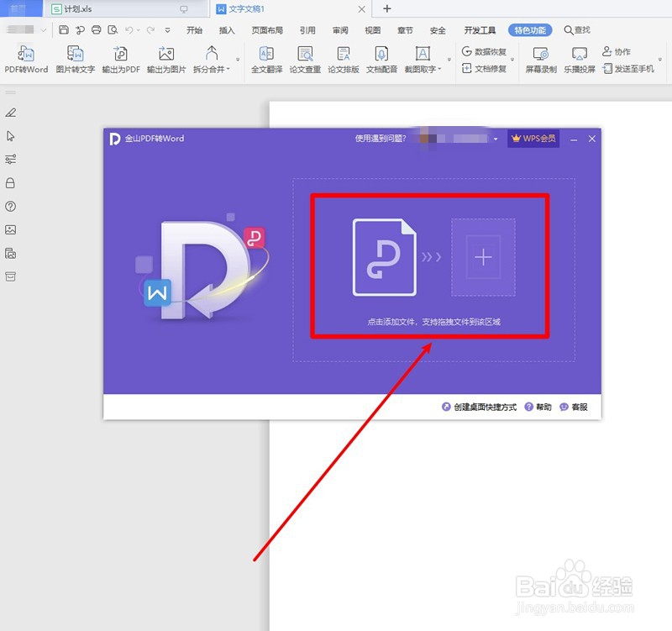This screenshot has width=672, height=631.
Task: Open help question icon in left sidebar
Action: 11,206
